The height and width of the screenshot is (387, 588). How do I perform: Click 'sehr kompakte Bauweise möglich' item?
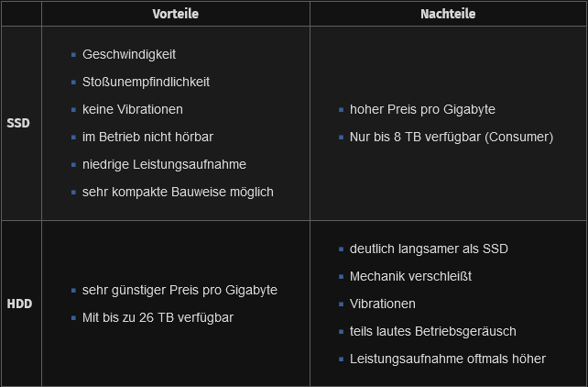point(178,192)
